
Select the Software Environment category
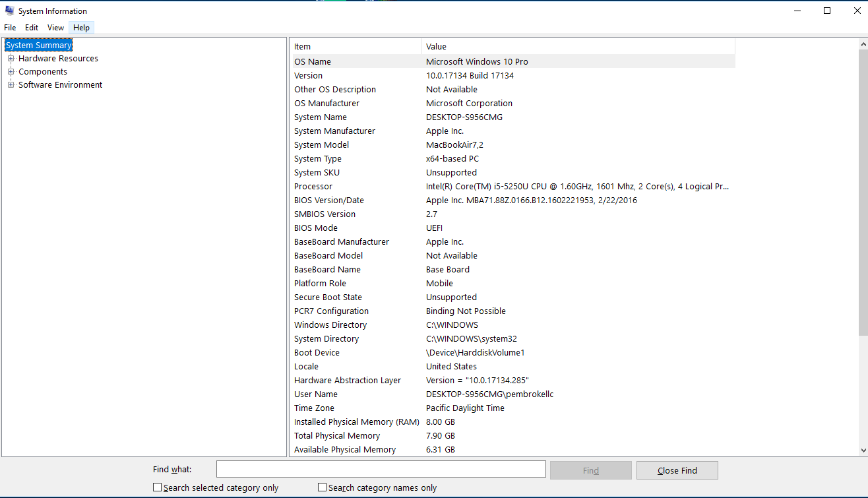click(x=60, y=85)
